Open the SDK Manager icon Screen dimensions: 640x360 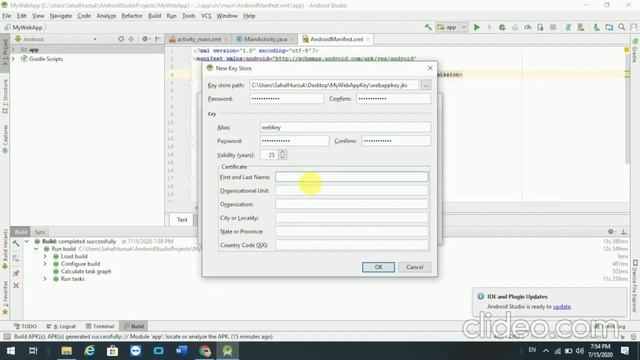click(596, 27)
